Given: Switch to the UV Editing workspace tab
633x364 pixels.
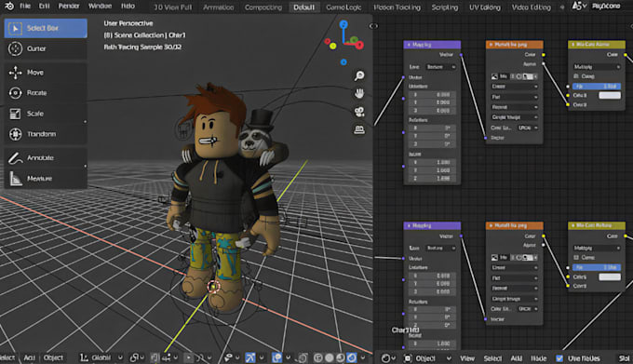Looking at the screenshot, I should point(485,7).
